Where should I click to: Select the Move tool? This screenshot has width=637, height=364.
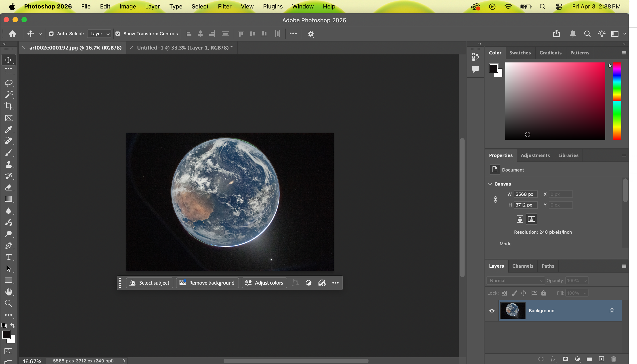coord(9,60)
